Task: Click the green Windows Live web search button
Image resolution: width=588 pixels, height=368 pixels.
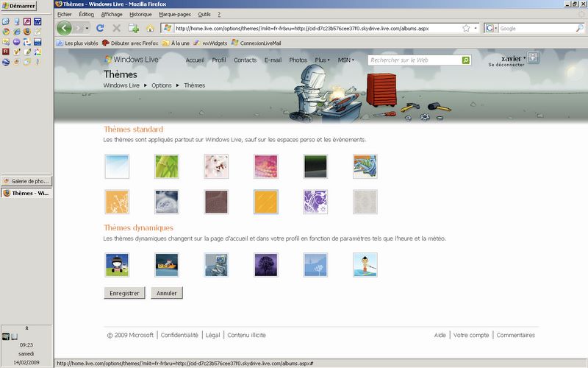Action: (466, 60)
